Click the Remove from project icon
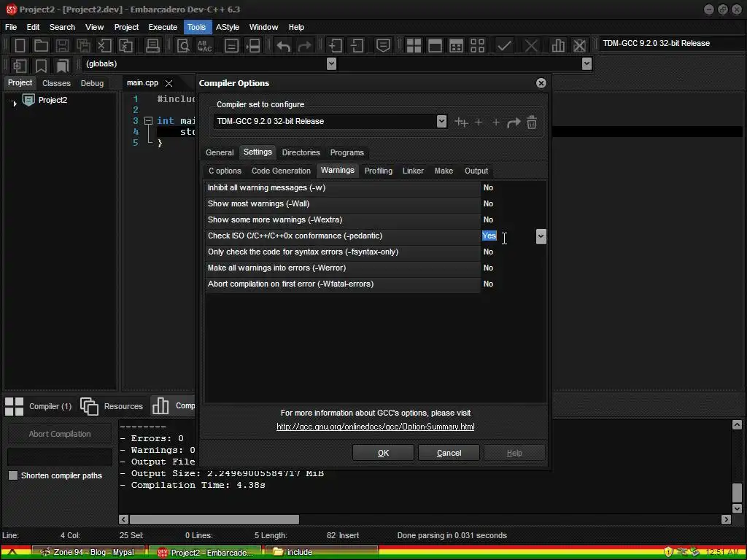The height and width of the screenshot is (560, 747). [357, 46]
